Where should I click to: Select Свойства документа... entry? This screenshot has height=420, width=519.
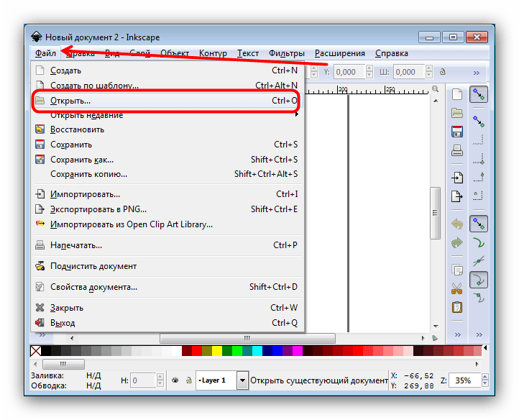point(167,287)
